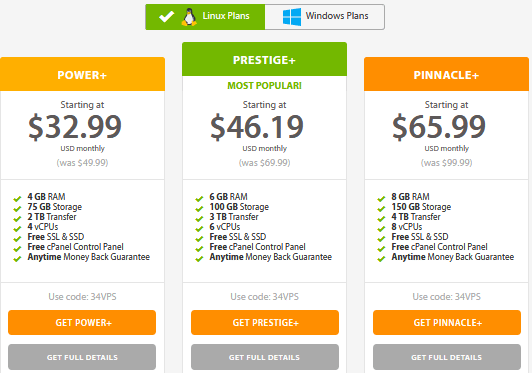Click the white checkmark on the Linux Plans toggle
The width and height of the screenshot is (532, 373).
click(166, 16)
